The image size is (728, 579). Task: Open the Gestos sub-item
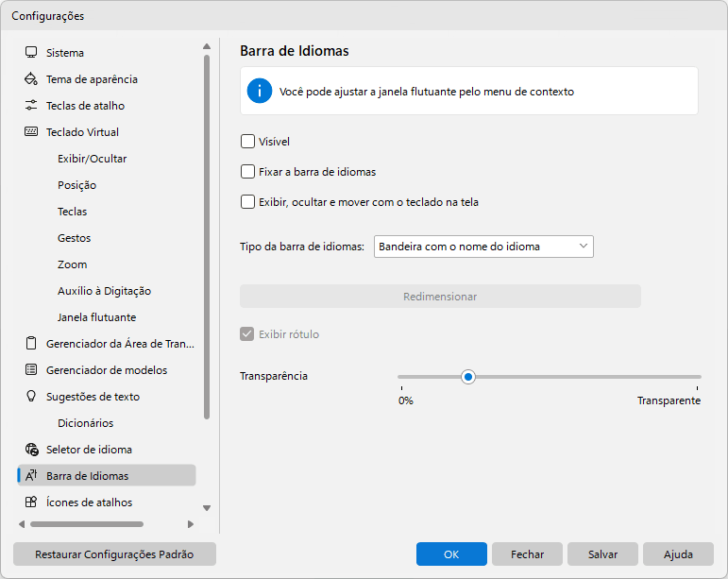(x=75, y=238)
